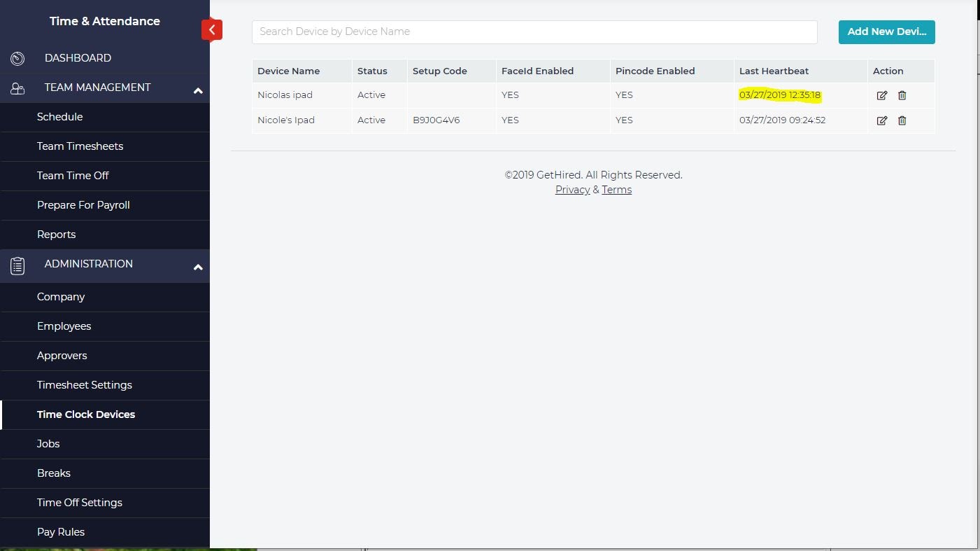Click delete trash icon for Nicolas ipad
This screenshot has height=551, width=980.
(902, 95)
